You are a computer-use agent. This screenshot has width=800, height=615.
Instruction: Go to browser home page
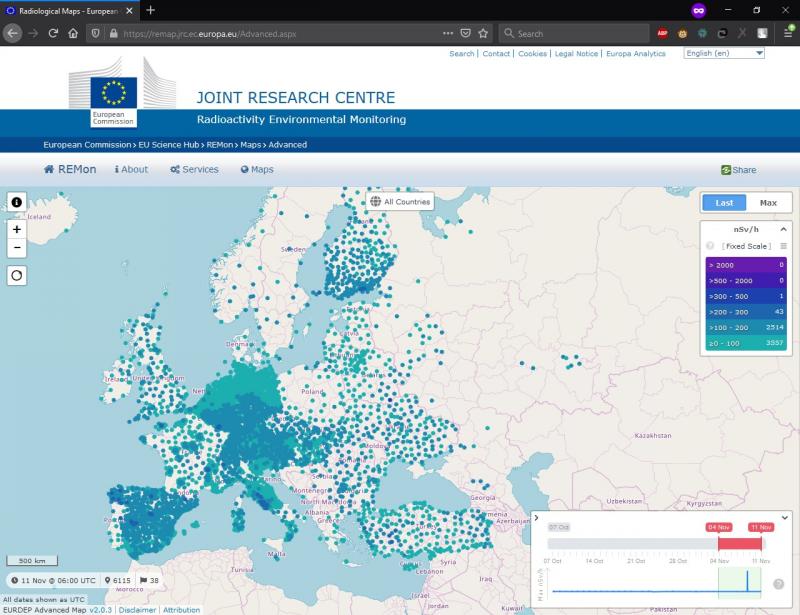(73, 34)
